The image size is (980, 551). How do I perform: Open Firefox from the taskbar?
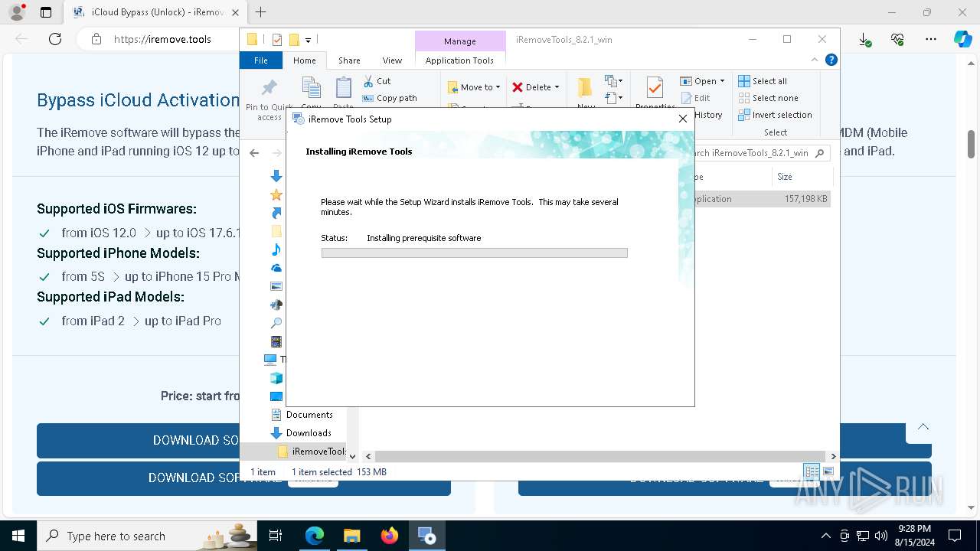click(390, 536)
